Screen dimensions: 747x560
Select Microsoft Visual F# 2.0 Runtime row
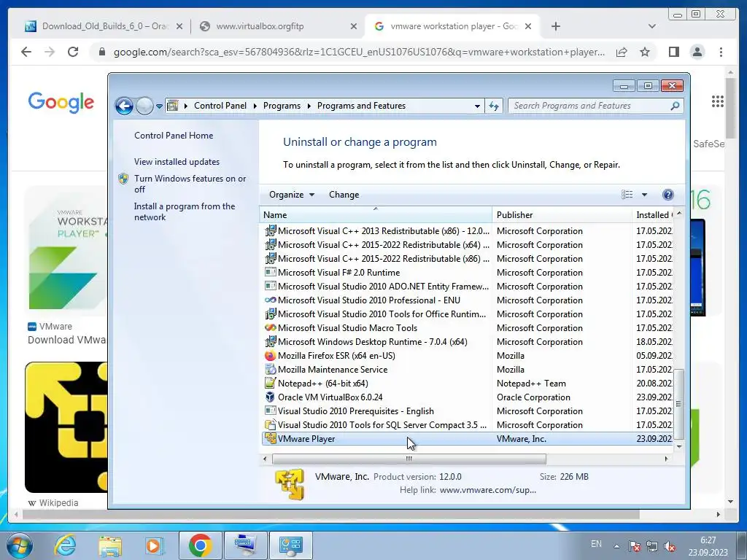[467, 273]
